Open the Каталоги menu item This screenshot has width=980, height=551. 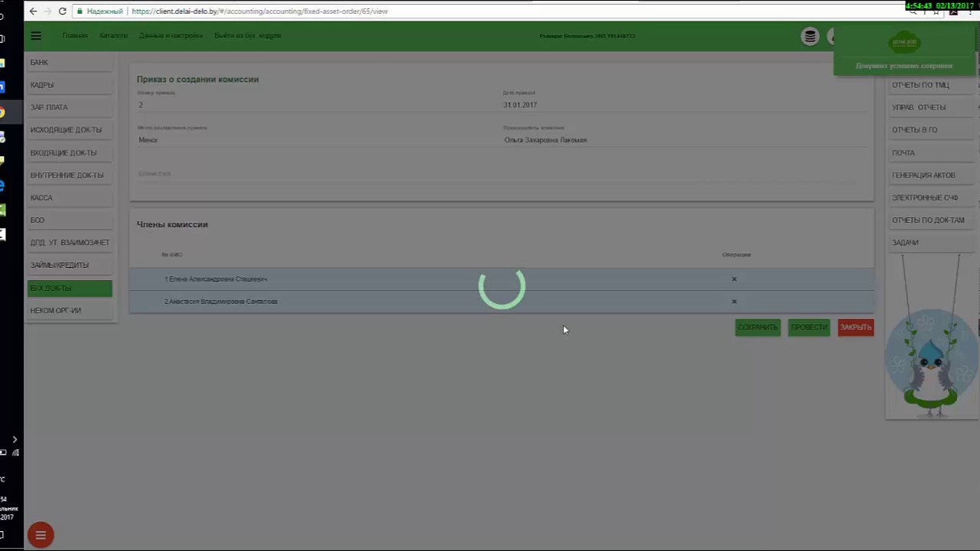[113, 36]
